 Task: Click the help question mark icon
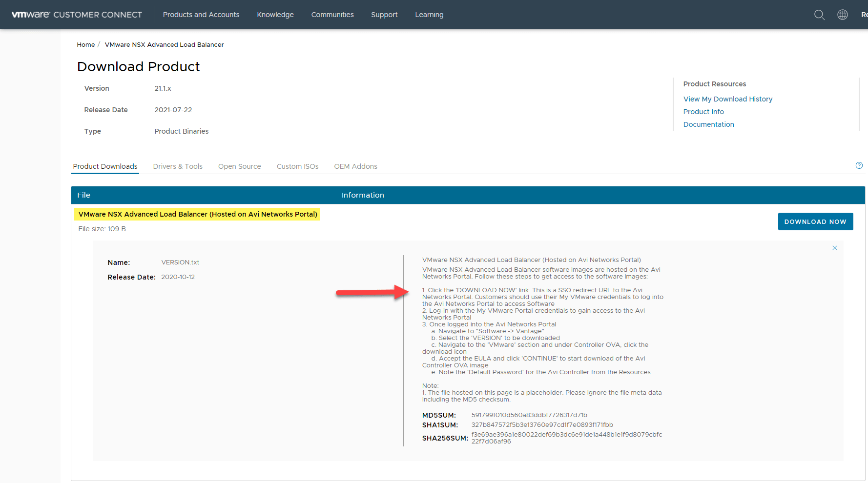[859, 165]
